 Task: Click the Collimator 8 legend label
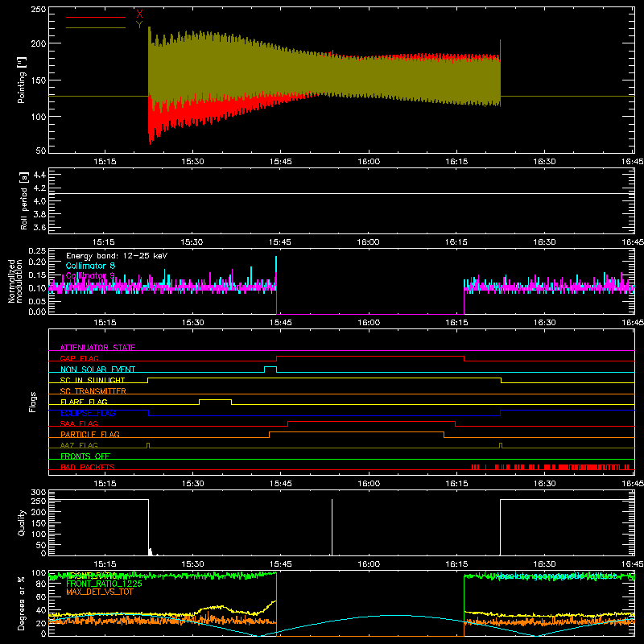point(90,266)
